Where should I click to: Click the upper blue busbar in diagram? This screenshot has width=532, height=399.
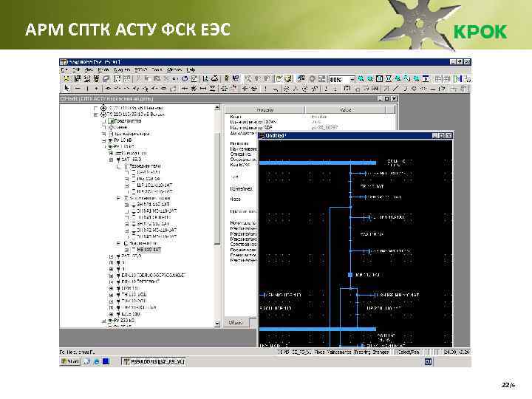(318, 163)
